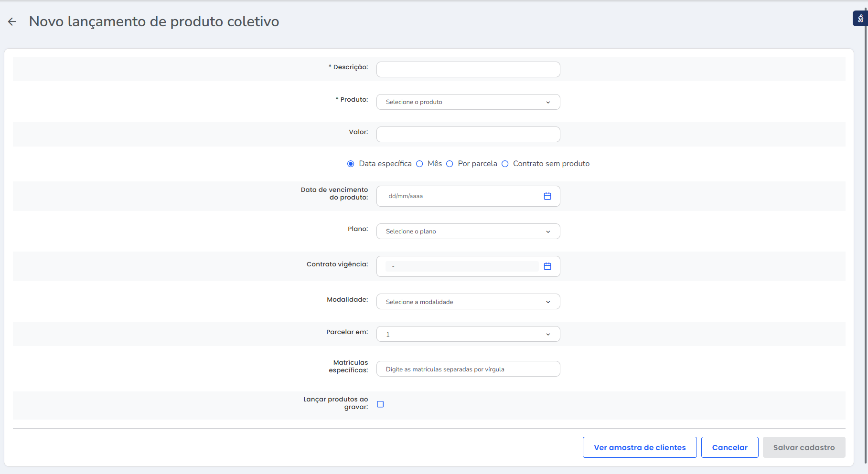The height and width of the screenshot is (474, 868).
Task: Expand the Parcelar em dropdown
Action: click(468, 334)
